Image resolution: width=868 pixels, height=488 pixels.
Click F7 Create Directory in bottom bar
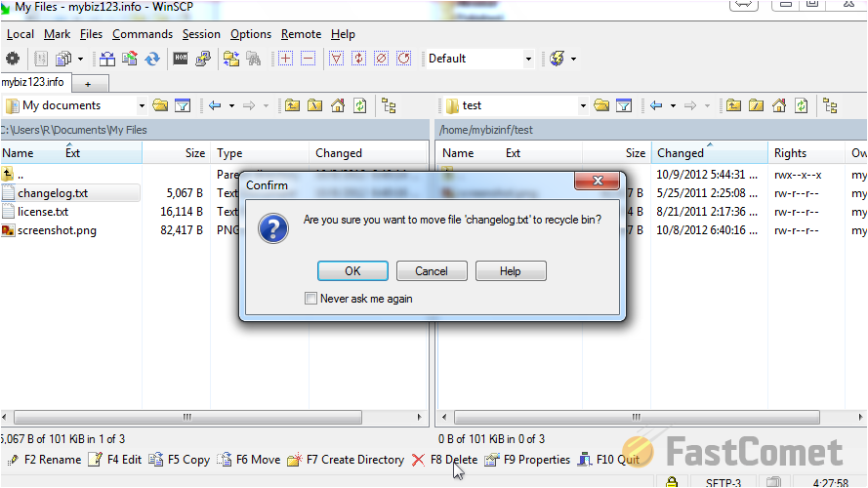[346, 460]
